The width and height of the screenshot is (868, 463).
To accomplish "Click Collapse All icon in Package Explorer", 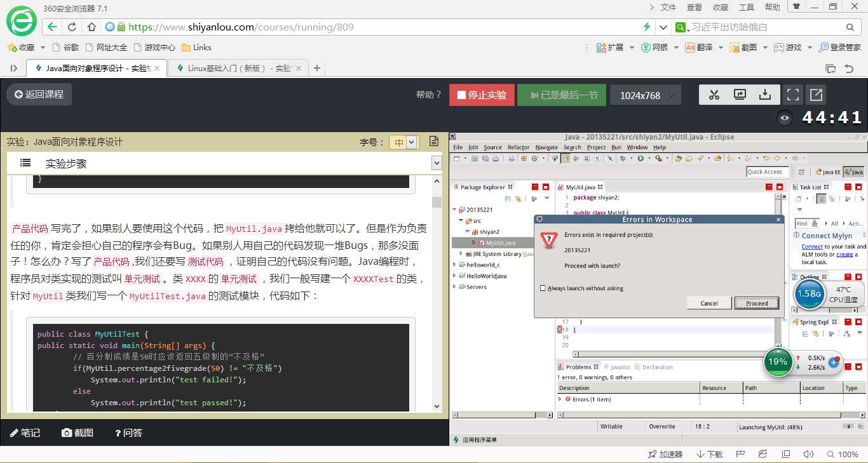I will tap(507, 198).
